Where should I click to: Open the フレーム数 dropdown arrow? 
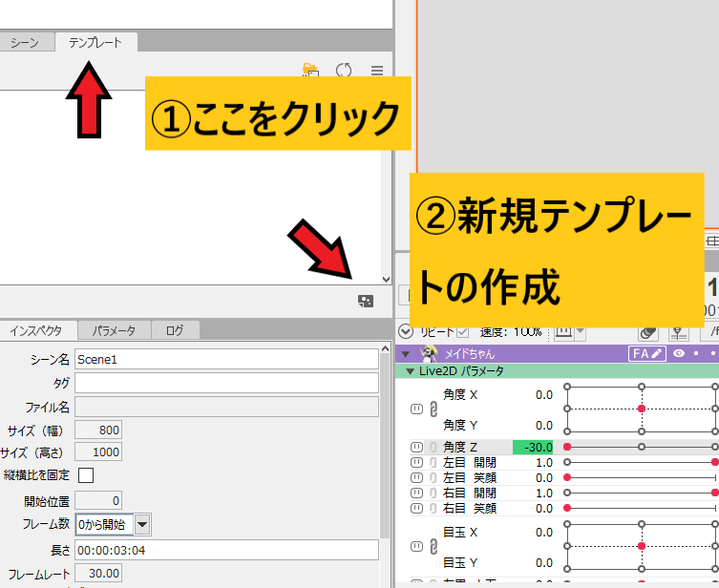coord(142,524)
